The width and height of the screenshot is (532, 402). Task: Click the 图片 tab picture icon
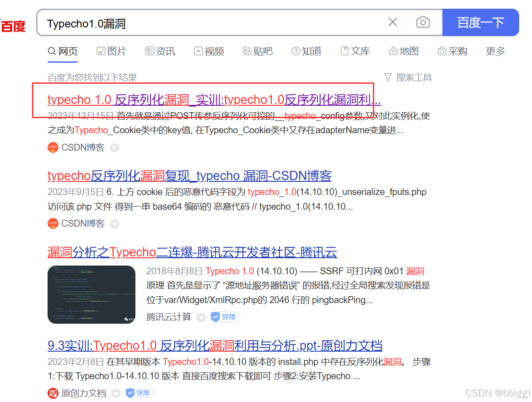point(101,51)
